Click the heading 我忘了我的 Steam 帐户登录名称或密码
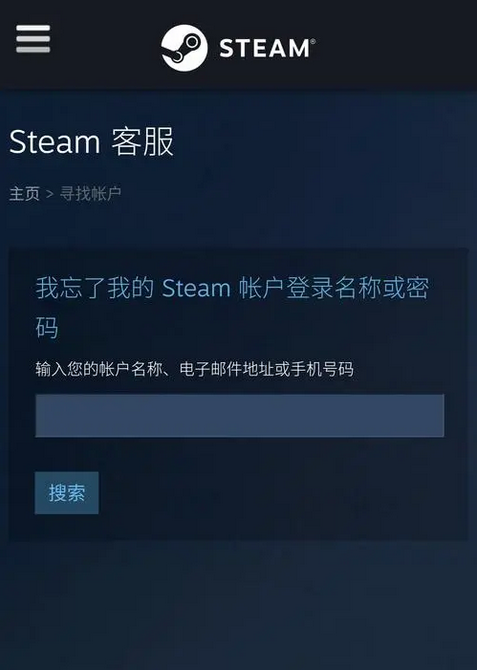This screenshot has width=479, height=672. (x=232, y=307)
